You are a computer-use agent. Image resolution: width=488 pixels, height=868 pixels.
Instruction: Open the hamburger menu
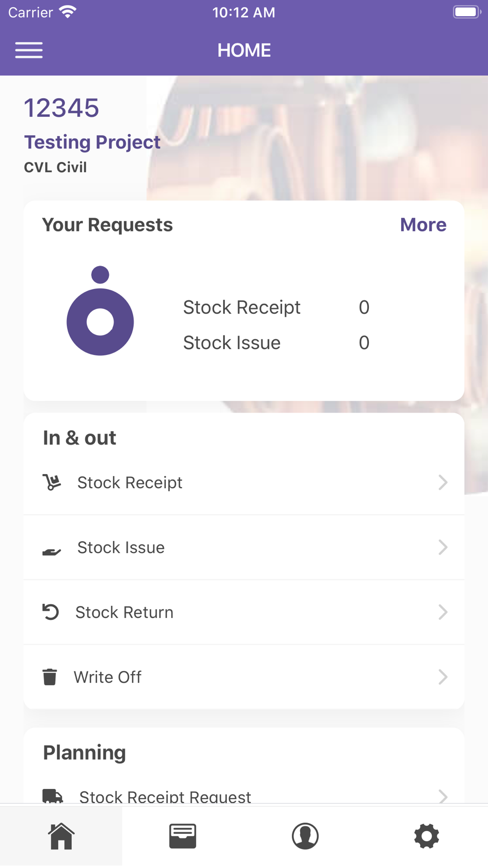[29, 50]
